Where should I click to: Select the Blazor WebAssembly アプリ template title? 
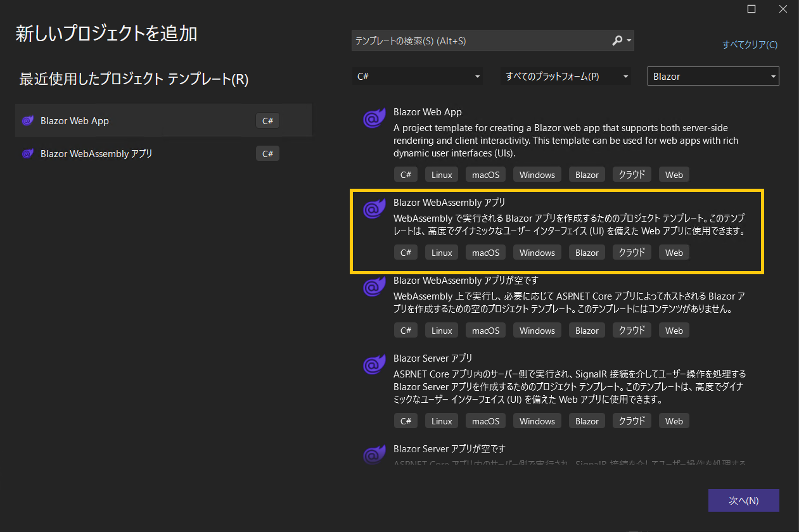tap(449, 203)
